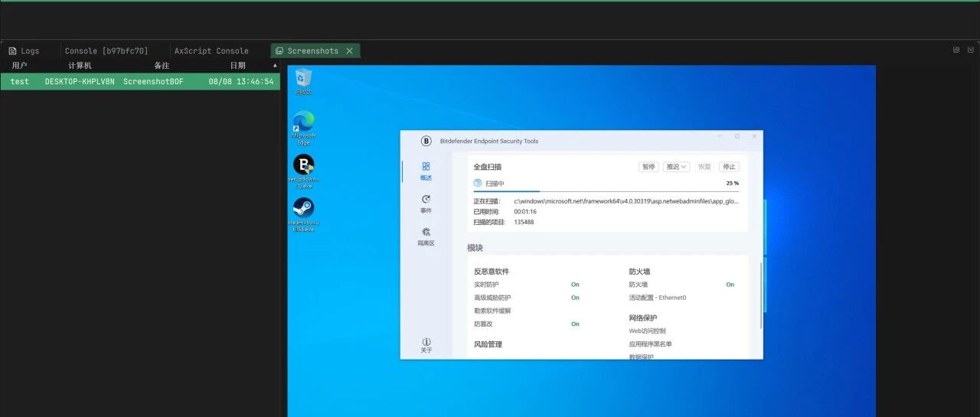Click the 135488 scanned items value
This screenshot has height=417, width=980.
(524, 223)
